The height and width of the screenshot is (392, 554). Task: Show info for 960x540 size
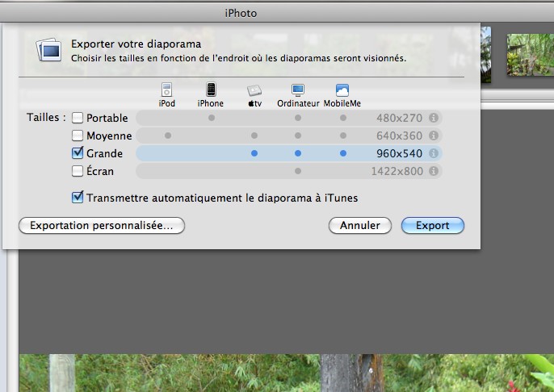tap(434, 153)
